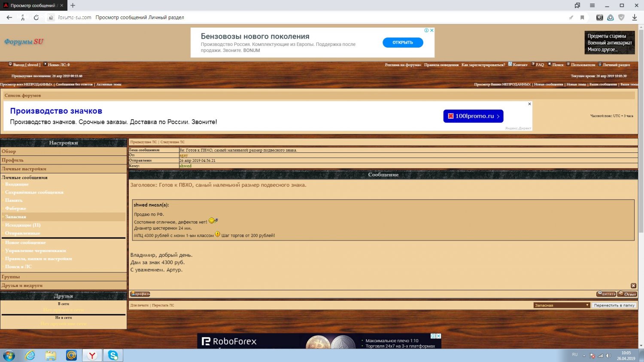This screenshot has height=362, width=644.
Task: Open the Входящие inbox folder
Action: [x=17, y=184]
